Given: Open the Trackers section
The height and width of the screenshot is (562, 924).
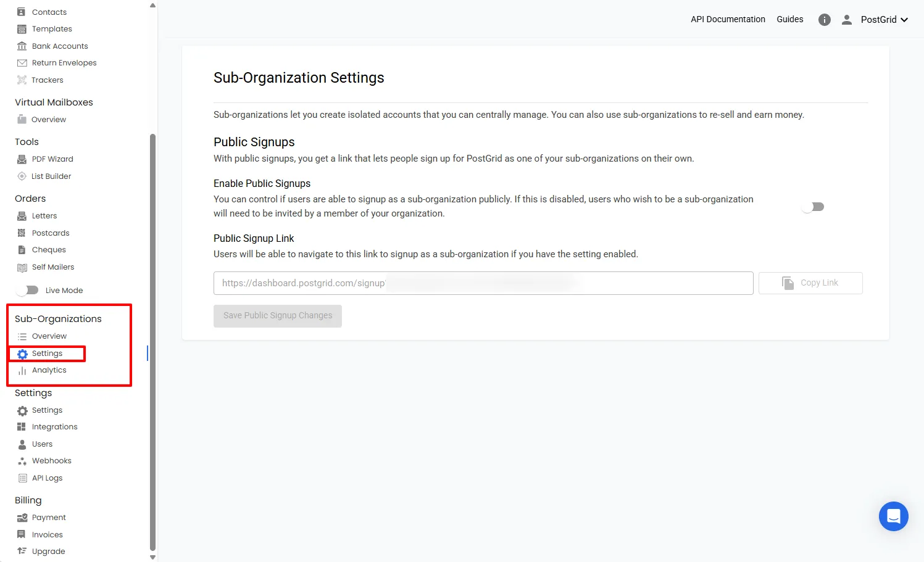Looking at the screenshot, I should coord(47,80).
